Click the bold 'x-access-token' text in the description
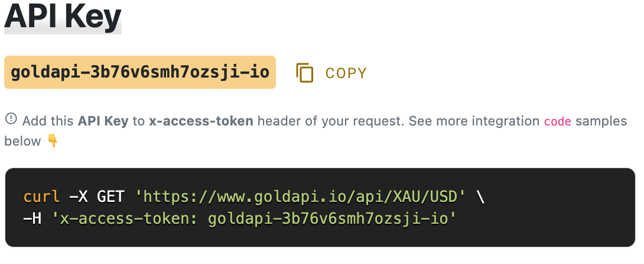The image size is (644, 264). [201, 121]
